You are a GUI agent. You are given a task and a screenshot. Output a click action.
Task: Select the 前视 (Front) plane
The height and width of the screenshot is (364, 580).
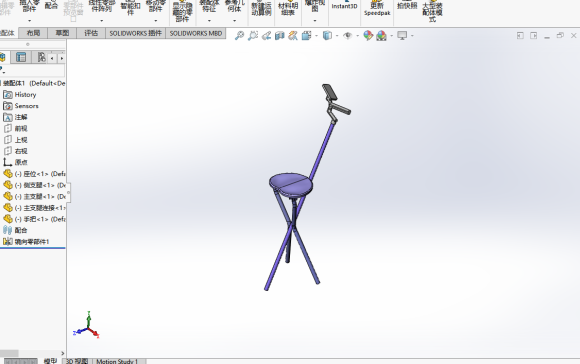[x=15, y=129]
